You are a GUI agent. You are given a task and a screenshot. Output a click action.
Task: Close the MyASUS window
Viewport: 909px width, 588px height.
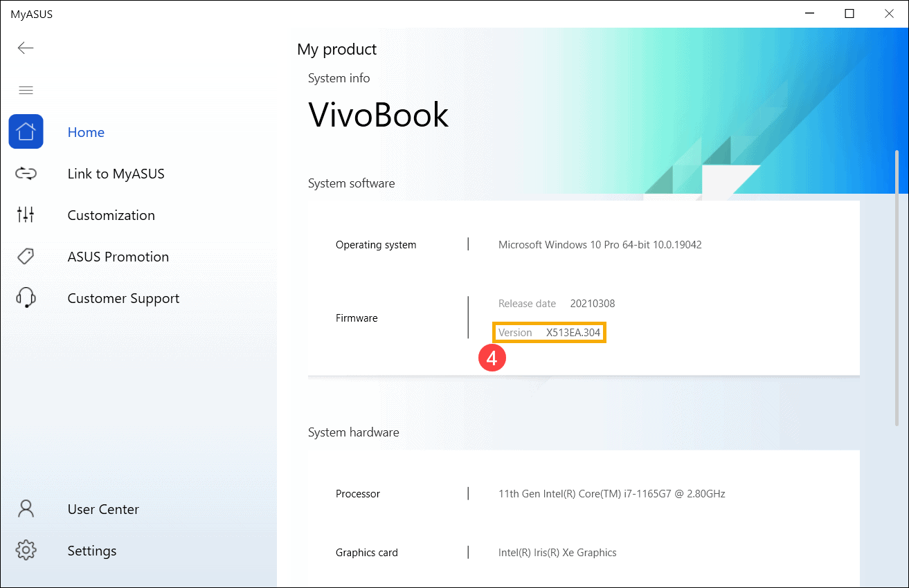[x=890, y=13]
